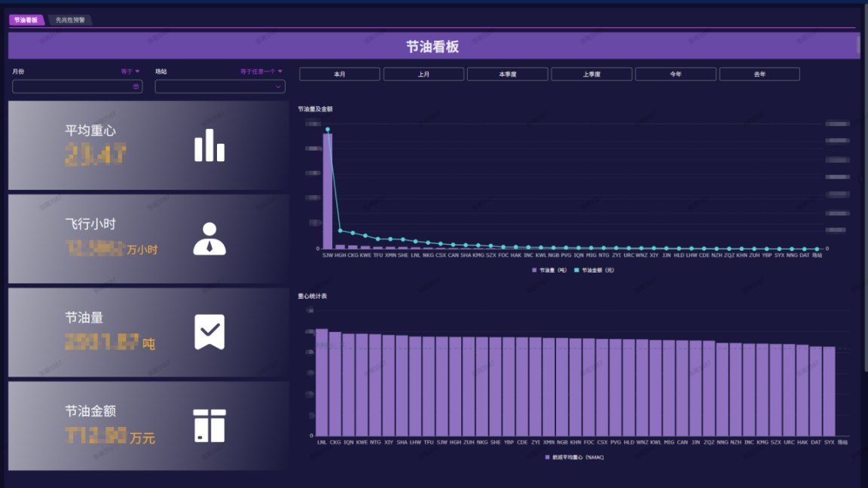Click IQN axis label in 重心统计表 chart
Screen dimensions: 868x488
[x=348, y=442]
